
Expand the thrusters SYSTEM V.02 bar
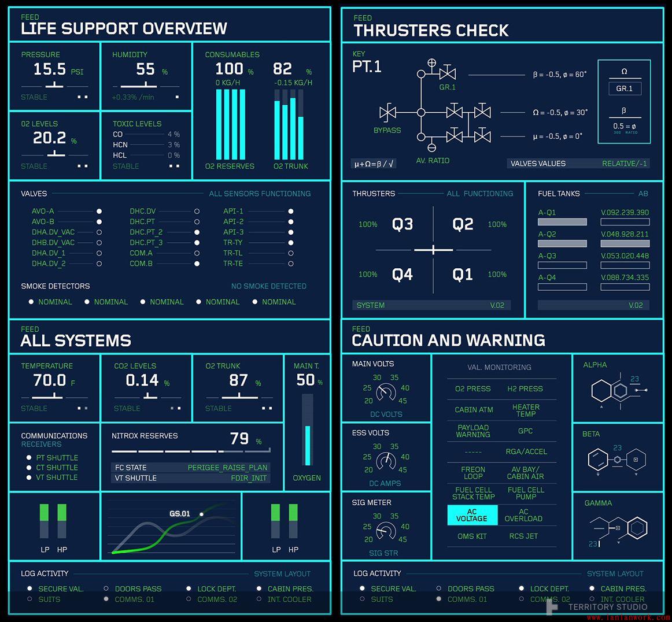(431, 305)
